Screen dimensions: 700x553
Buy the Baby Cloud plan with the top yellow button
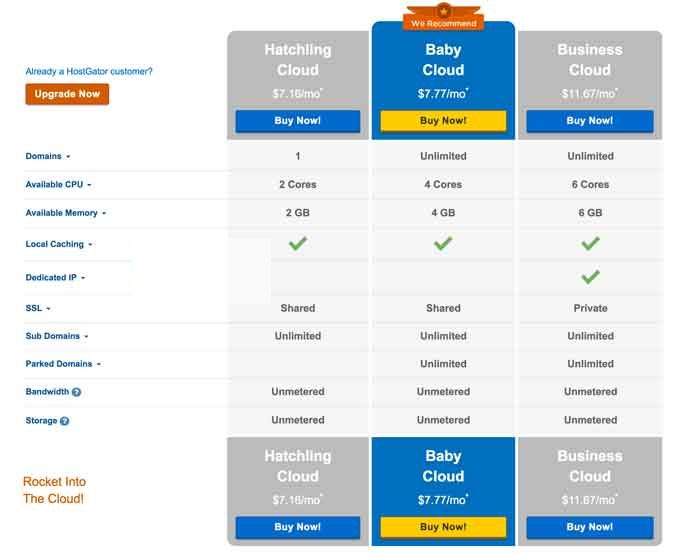[443, 121]
